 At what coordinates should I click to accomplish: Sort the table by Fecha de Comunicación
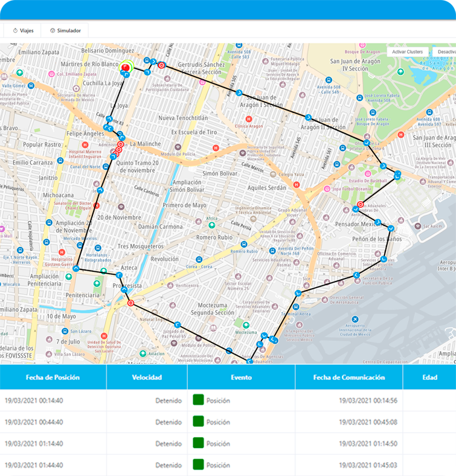pos(348,378)
